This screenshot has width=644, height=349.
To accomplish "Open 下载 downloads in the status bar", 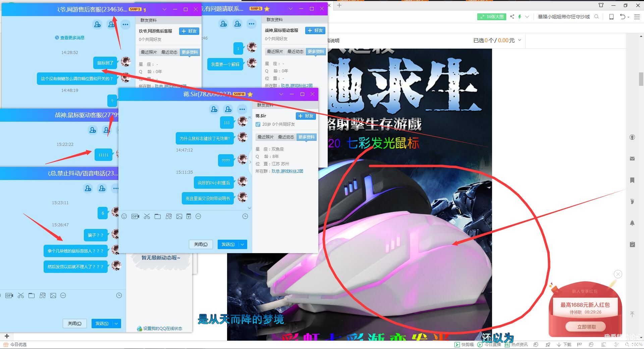I will coord(564,345).
